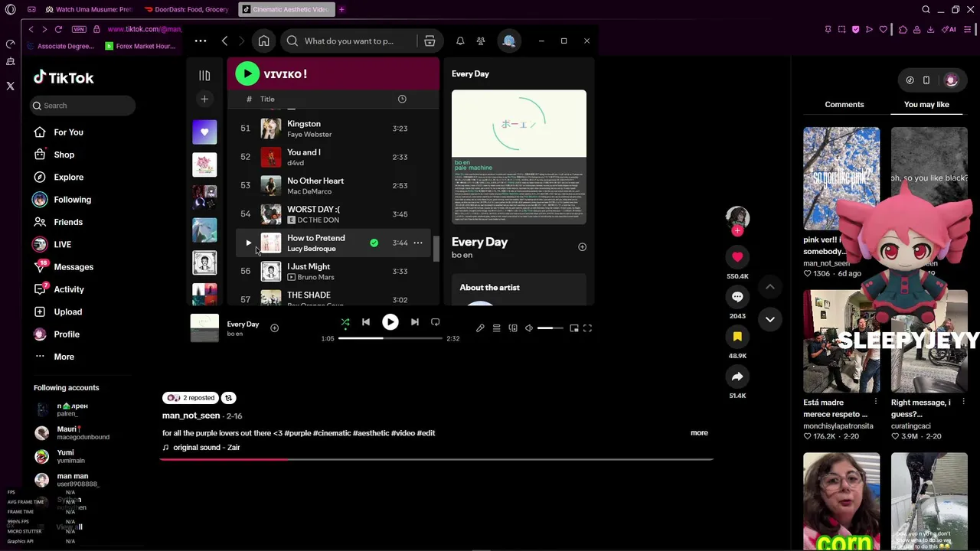
Task: Open Spotify notifications bell
Action: pyautogui.click(x=460, y=41)
